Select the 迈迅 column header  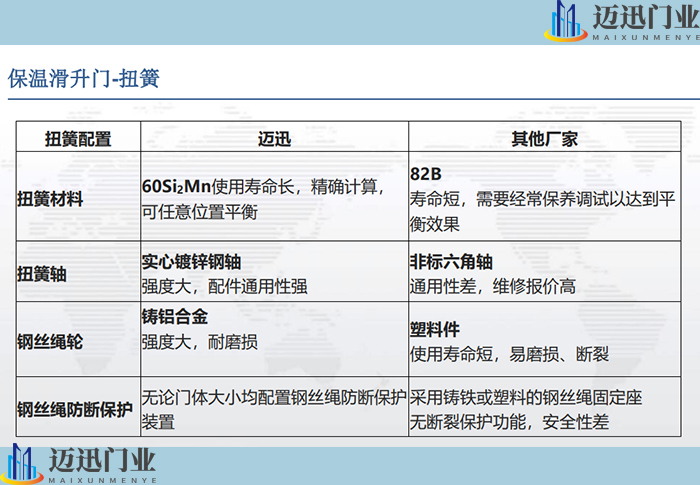pos(274,139)
